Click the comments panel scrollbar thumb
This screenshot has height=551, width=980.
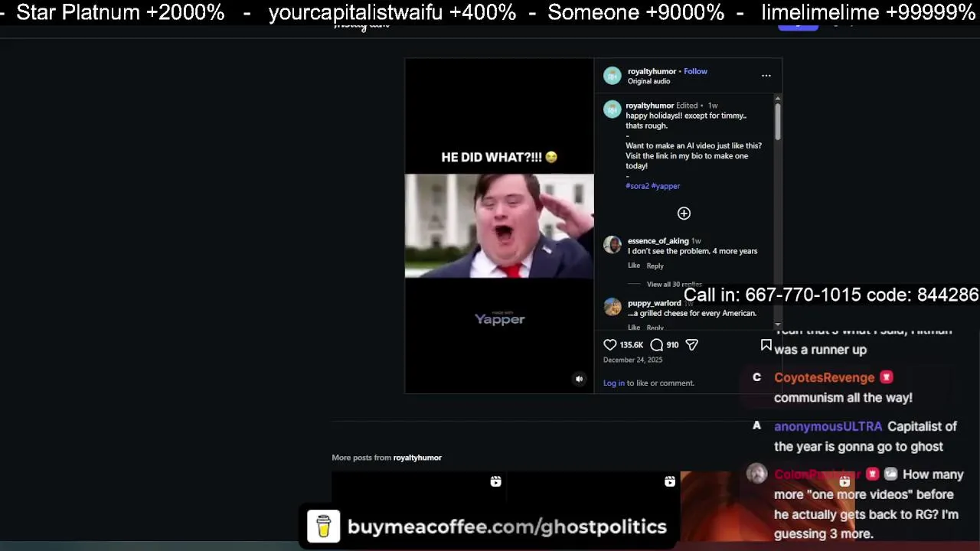[x=777, y=121]
